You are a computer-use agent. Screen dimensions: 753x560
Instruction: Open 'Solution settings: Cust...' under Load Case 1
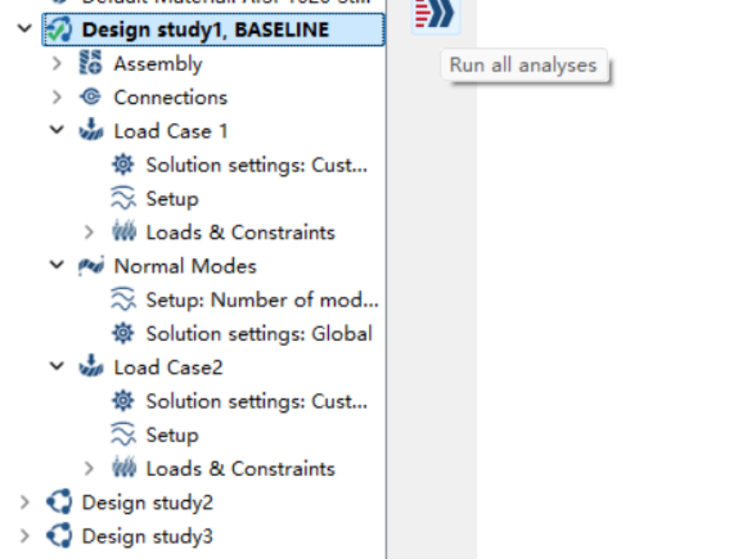pyautogui.click(x=257, y=165)
